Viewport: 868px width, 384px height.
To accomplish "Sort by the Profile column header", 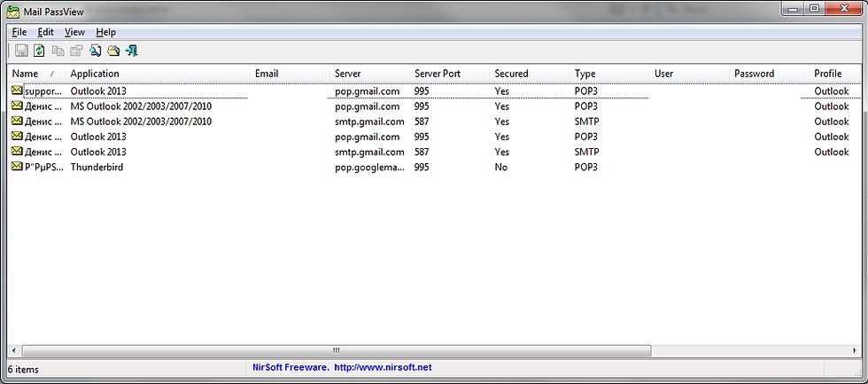I will (834, 74).
